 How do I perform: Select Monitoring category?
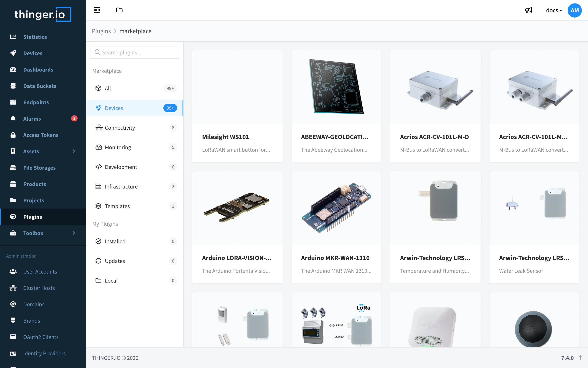pyautogui.click(x=135, y=147)
